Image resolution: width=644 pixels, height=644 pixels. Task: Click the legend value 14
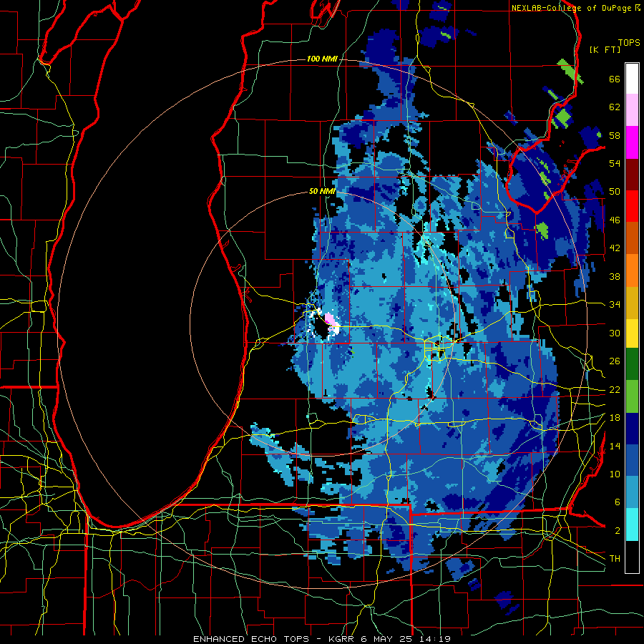pyautogui.click(x=615, y=446)
